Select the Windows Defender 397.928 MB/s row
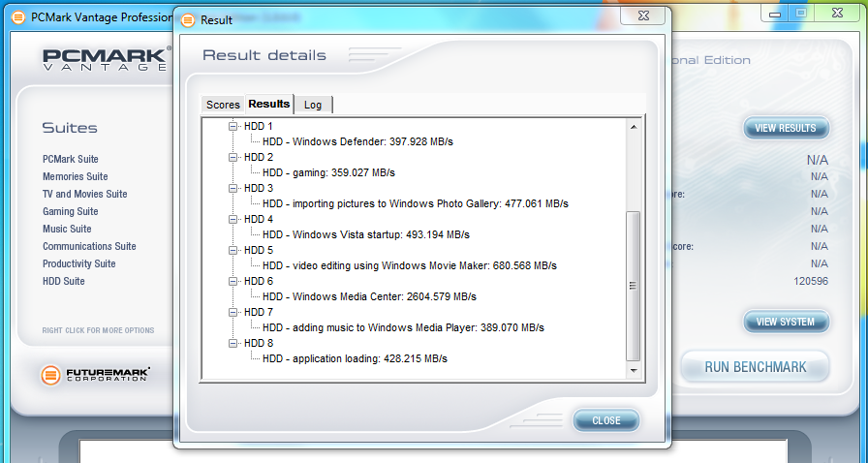Image resolution: width=868 pixels, height=463 pixels. tap(357, 141)
